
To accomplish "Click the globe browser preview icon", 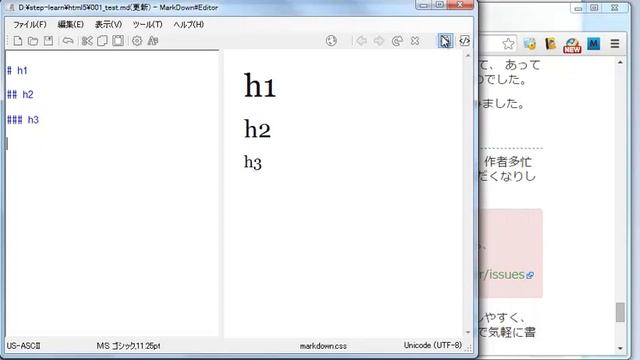I will pos(331,41).
